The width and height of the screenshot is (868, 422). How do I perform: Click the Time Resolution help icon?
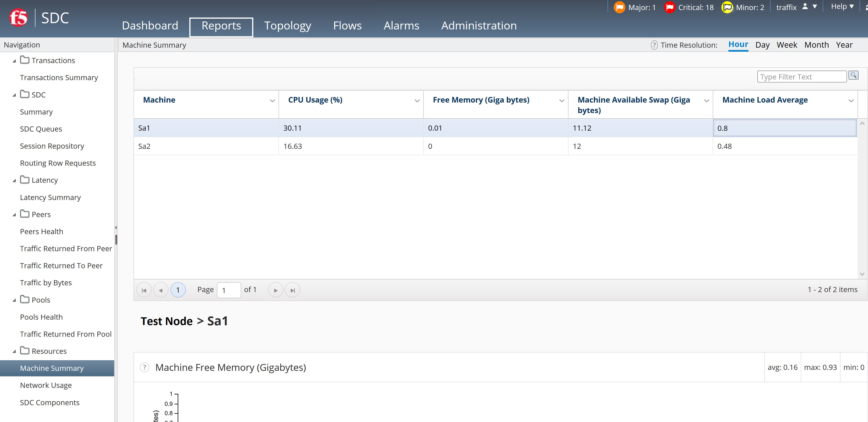pyautogui.click(x=654, y=45)
